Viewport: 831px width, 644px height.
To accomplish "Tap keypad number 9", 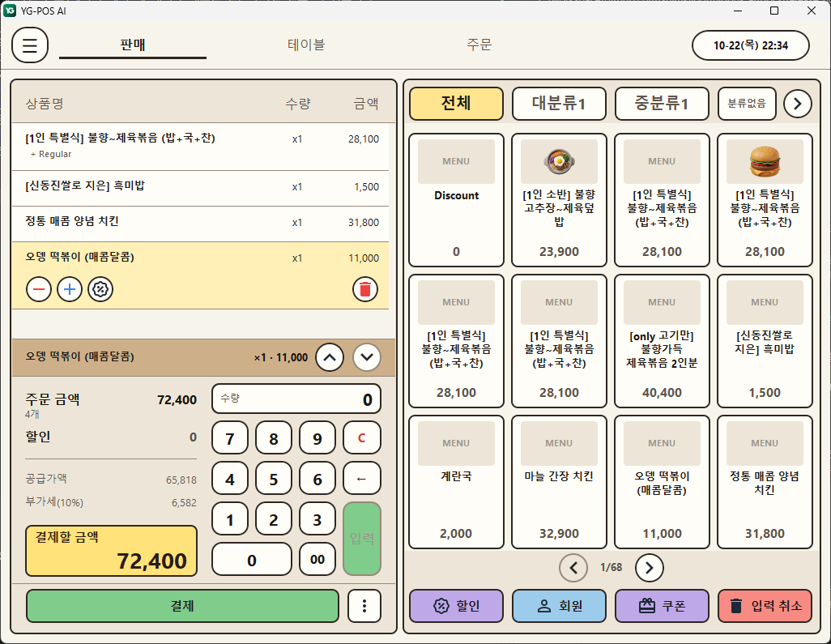I will (317, 437).
